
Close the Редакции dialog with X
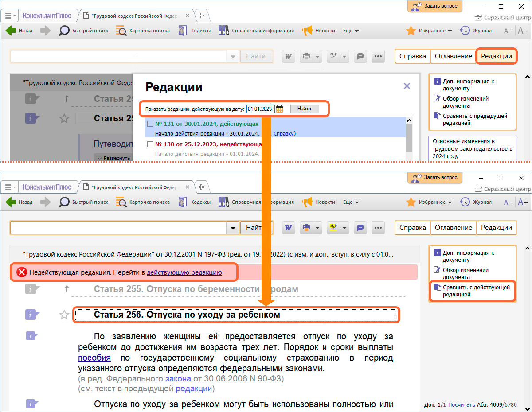(x=407, y=86)
